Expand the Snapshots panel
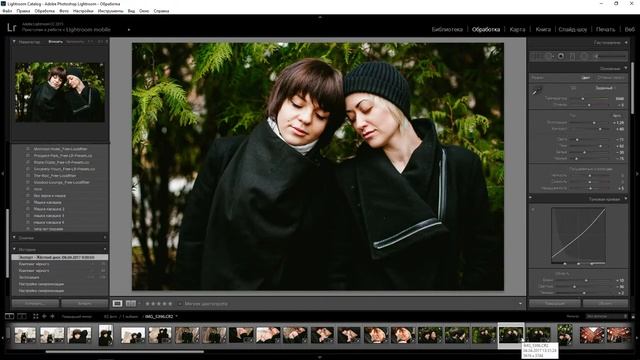640x360 pixels. tap(14, 238)
